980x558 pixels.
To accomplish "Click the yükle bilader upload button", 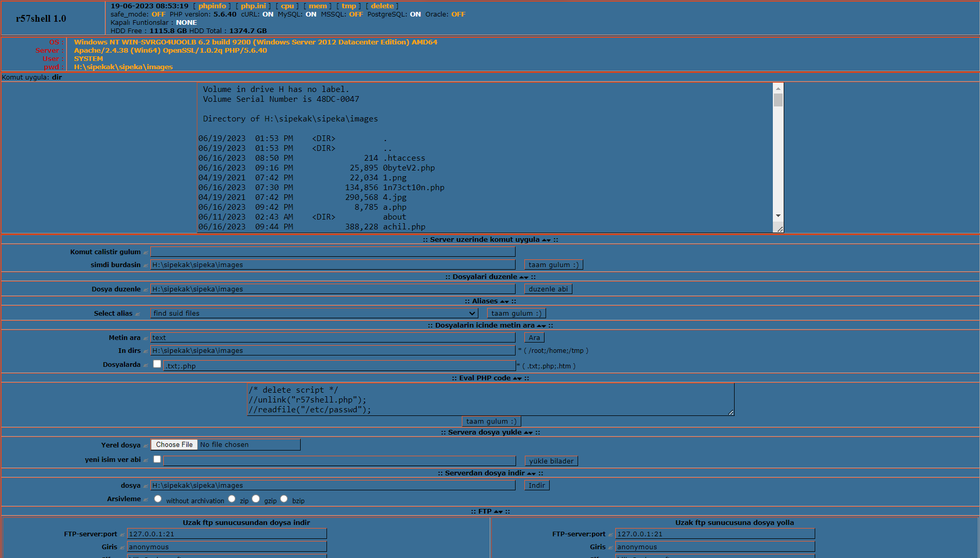I will (x=551, y=461).
